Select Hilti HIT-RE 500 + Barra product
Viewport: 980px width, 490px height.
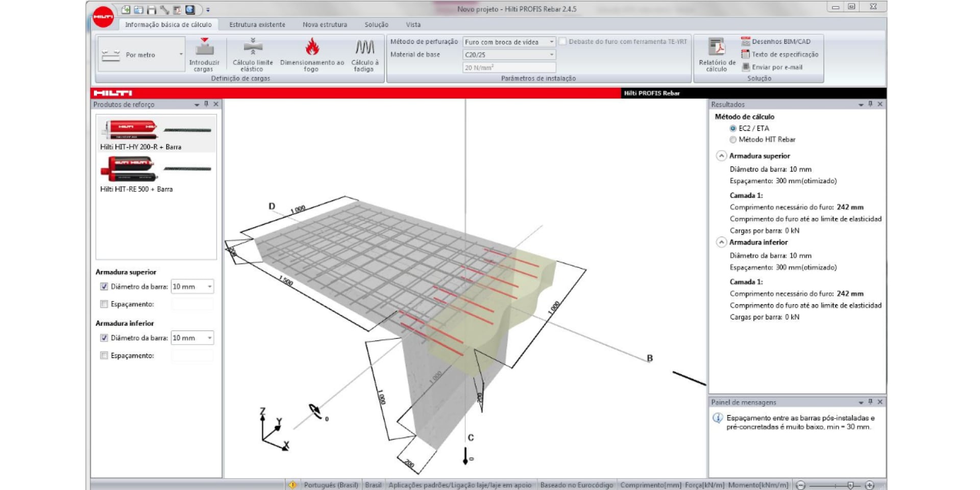pos(156,175)
